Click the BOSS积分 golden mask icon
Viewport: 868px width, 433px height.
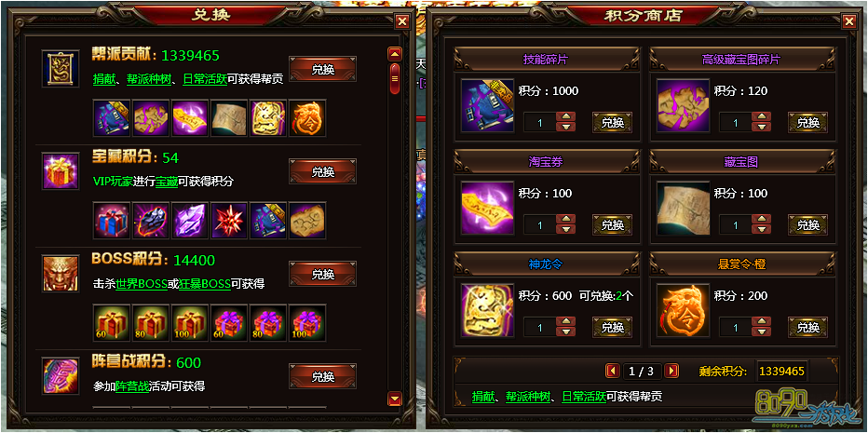61,274
